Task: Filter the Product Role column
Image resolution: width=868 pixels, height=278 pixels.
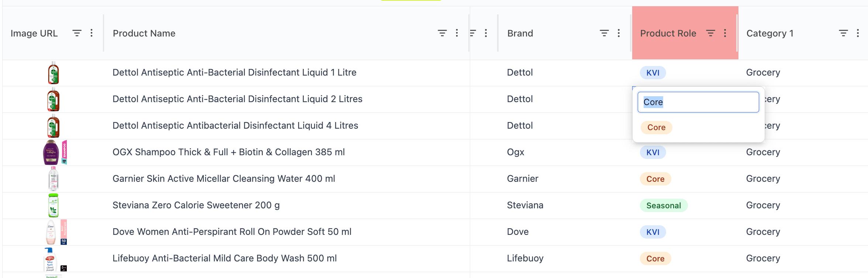Action: pyautogui.click(x=710, y=33)
